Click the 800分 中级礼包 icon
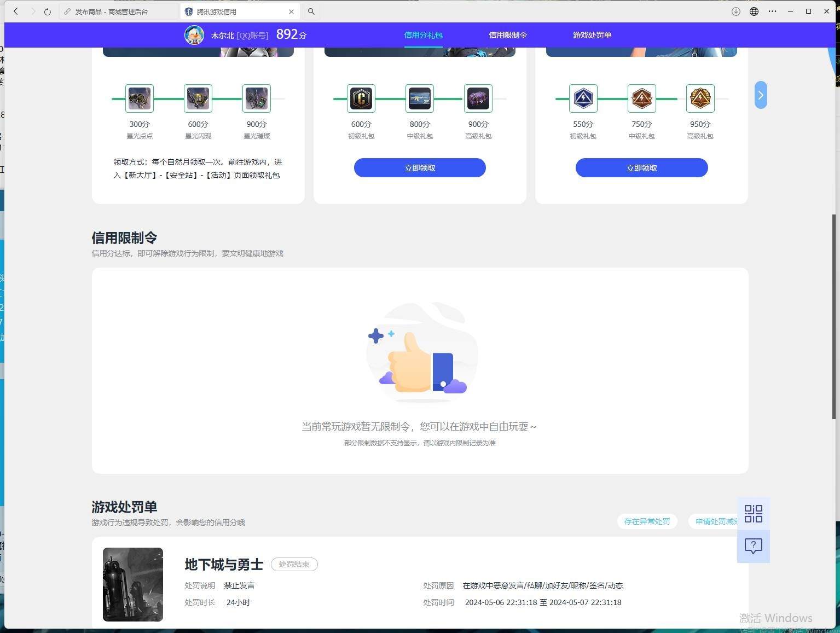 (420, 98)
